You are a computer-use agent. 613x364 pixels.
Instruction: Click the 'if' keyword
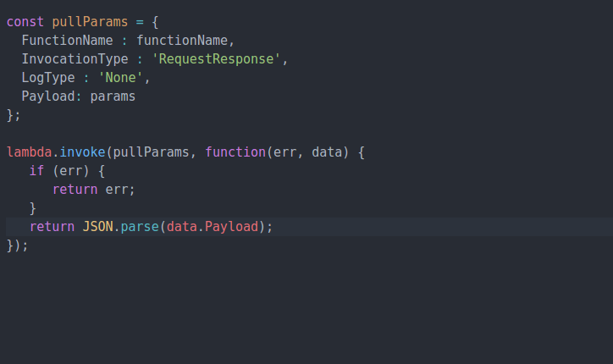(36, 171)
